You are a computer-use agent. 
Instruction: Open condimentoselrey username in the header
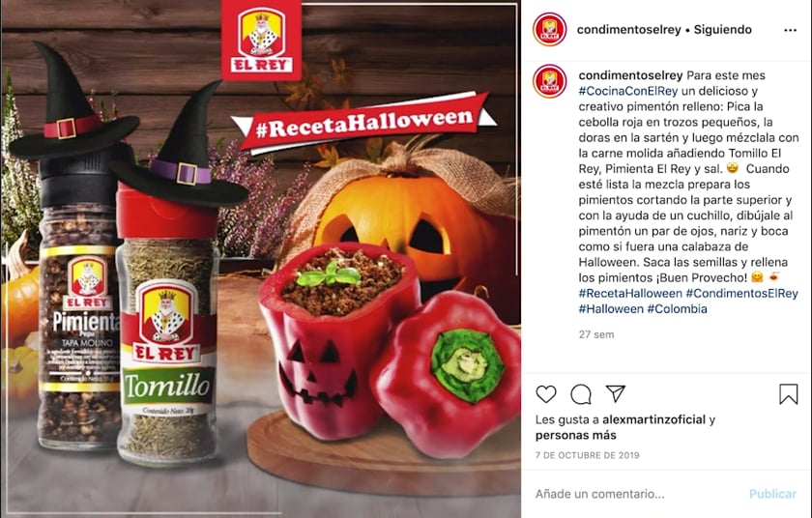tap(628, 30)
